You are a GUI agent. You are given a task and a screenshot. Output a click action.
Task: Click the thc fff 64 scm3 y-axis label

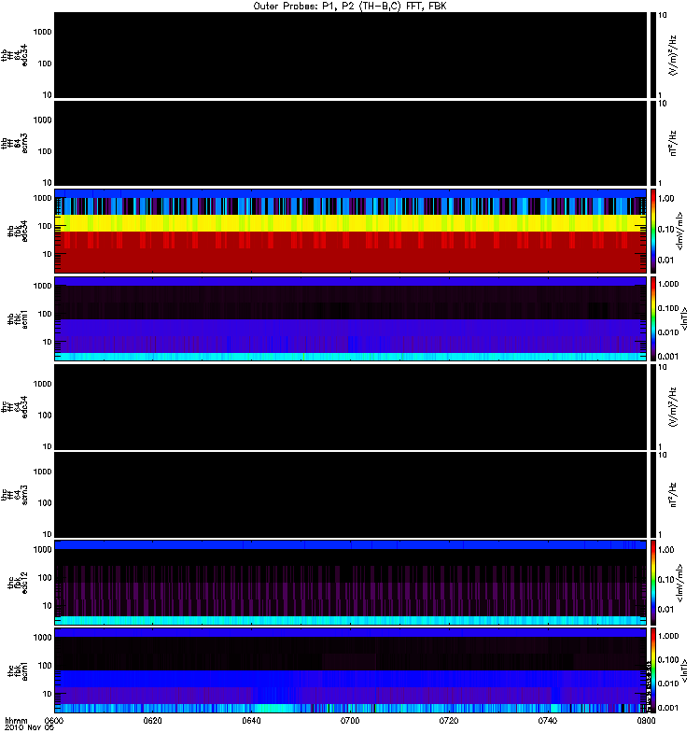coord(14,495)
